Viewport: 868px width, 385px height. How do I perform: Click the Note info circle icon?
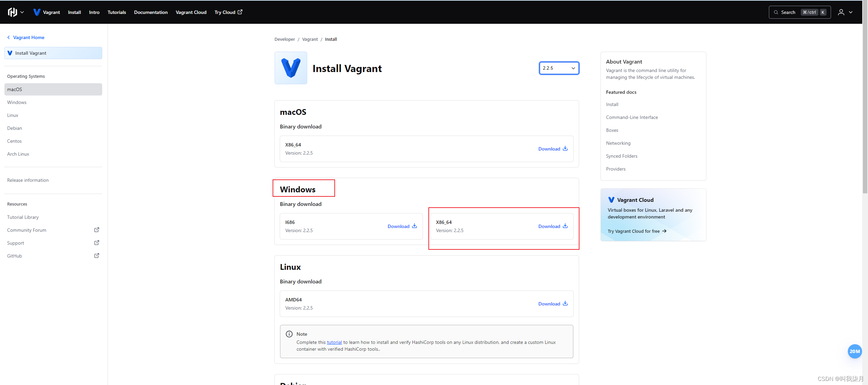[289, 334]
